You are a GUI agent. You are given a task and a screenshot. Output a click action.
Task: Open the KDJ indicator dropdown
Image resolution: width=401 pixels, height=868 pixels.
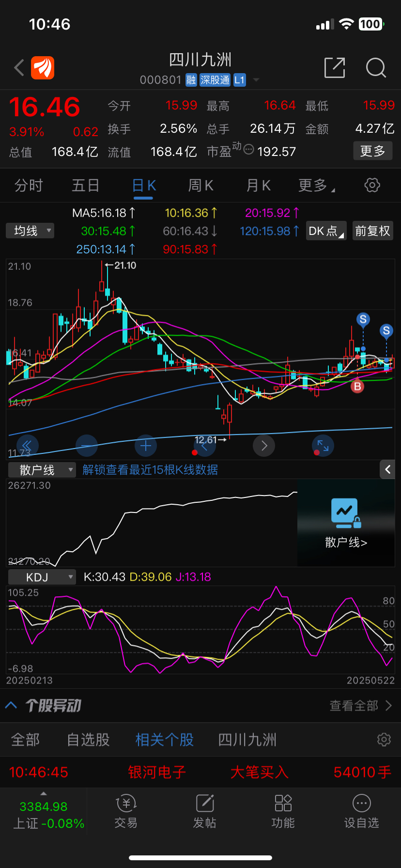point(42,577)
